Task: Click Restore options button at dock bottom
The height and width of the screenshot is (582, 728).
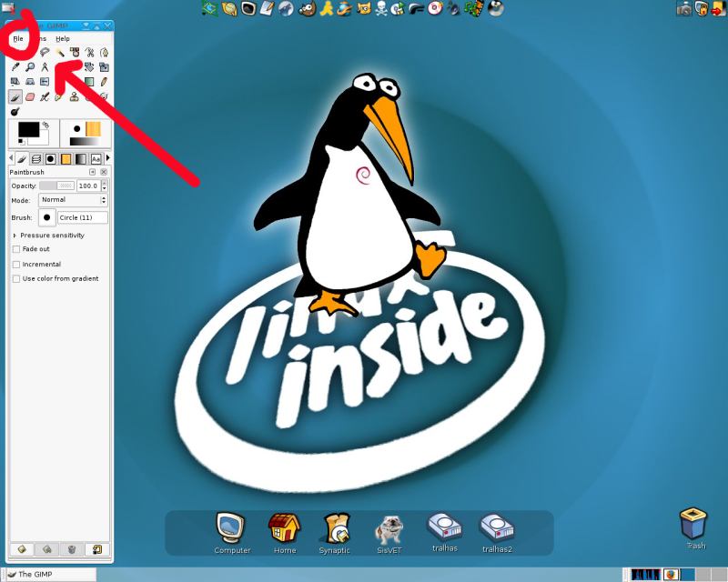Action: click(47, 549)
